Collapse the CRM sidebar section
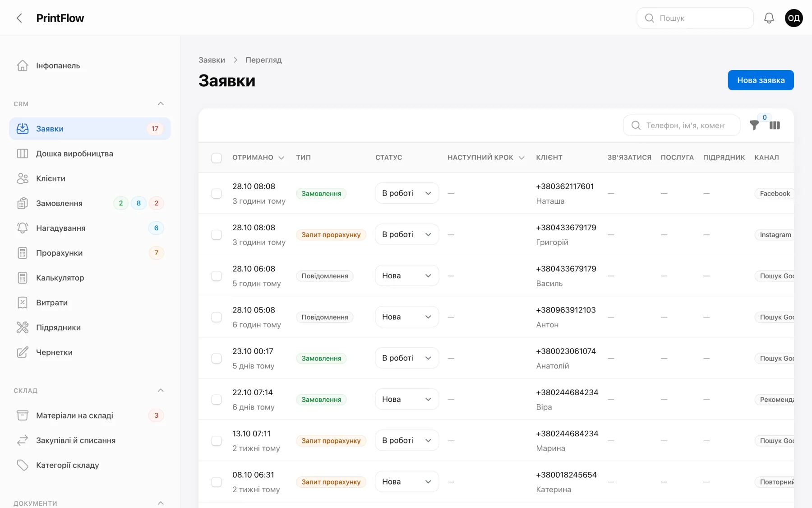 point(161,104)
